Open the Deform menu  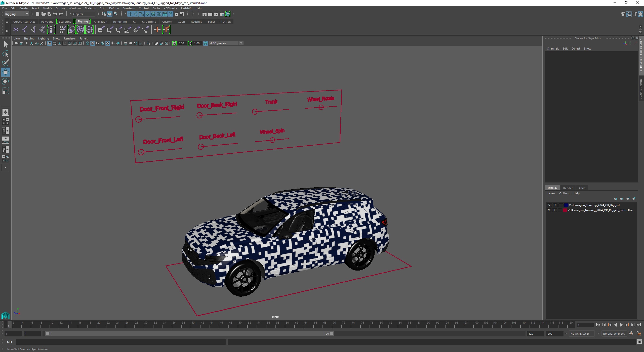114,8
